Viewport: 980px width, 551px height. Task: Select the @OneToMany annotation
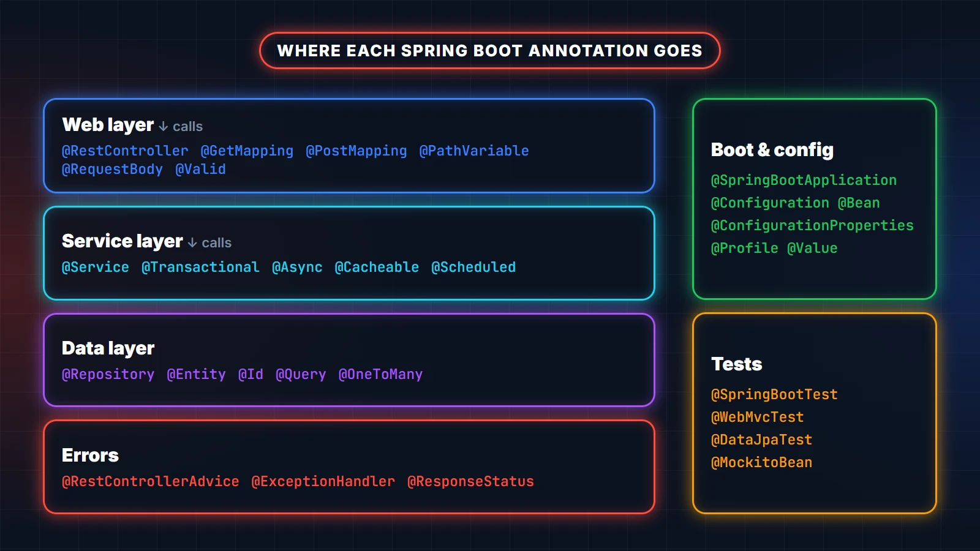[380, 374]
